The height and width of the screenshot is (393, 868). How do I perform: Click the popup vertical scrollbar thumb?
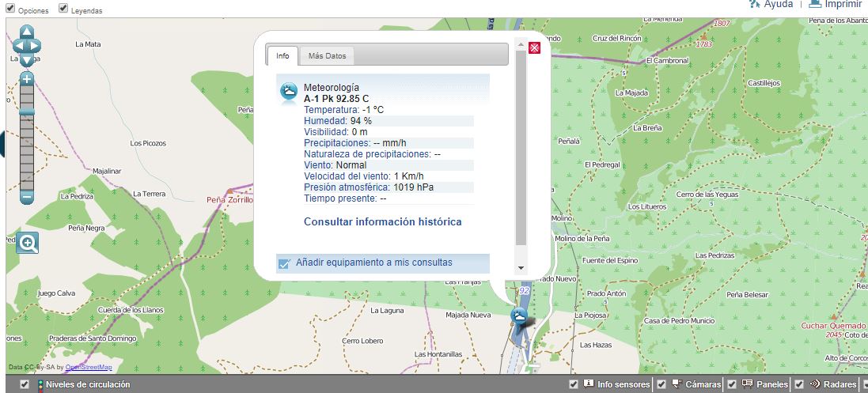click(x=521, y=147)
